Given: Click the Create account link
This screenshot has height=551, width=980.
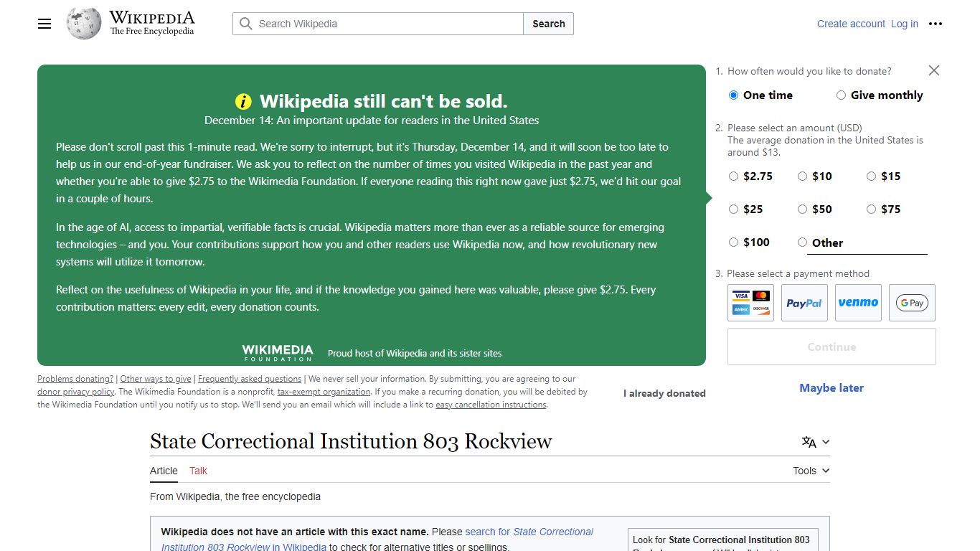Looking at the screenshot, I should (851, 24).
